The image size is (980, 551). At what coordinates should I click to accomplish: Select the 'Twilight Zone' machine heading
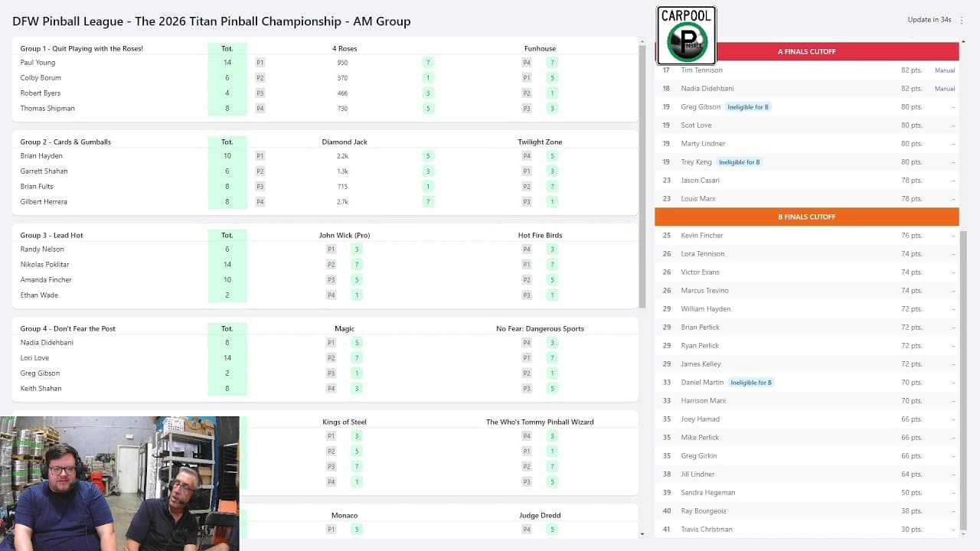(x=540, y=142)
